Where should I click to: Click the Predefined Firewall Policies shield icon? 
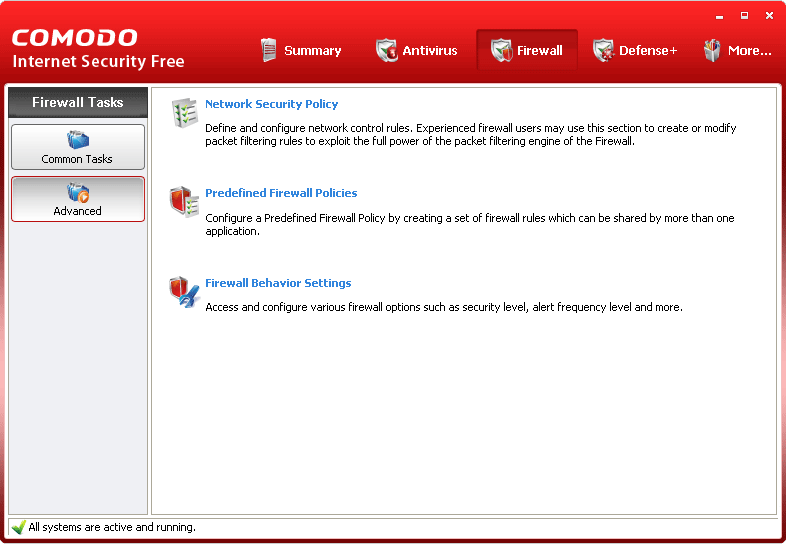pos(184,202)
